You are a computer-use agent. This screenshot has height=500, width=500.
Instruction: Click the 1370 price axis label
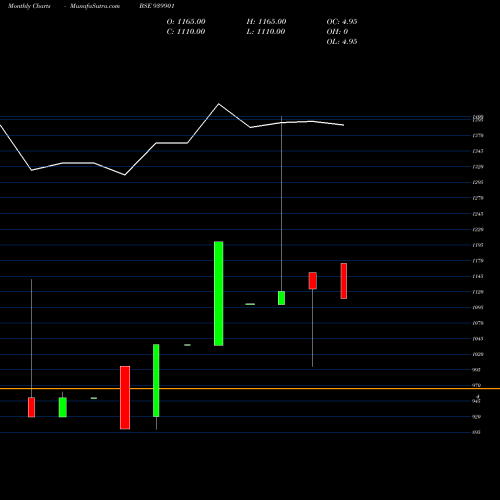pos(478,136)
